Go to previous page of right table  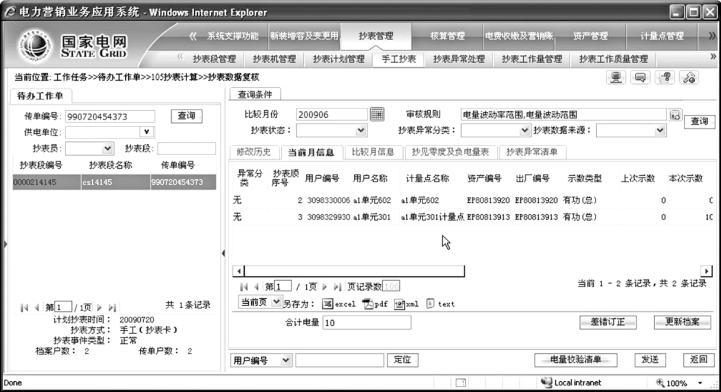click(x=256, y=287)
